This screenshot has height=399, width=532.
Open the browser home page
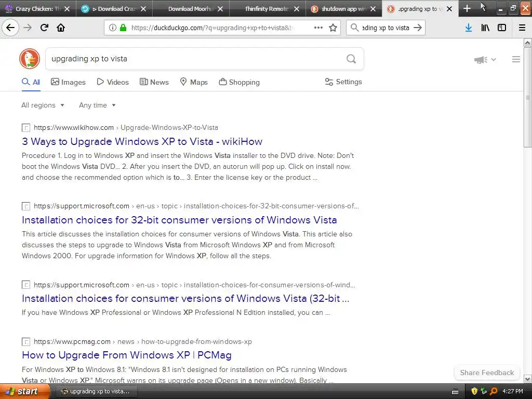tap(61, 28)
